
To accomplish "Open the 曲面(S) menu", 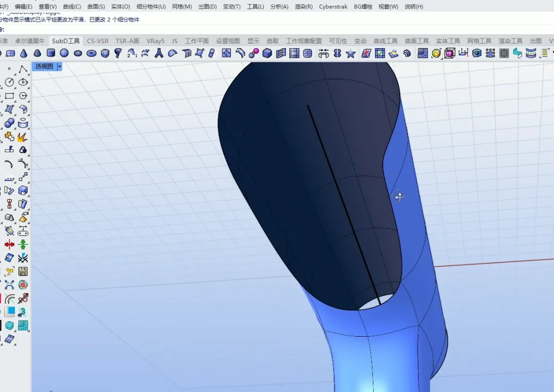I will coord(96,6).
